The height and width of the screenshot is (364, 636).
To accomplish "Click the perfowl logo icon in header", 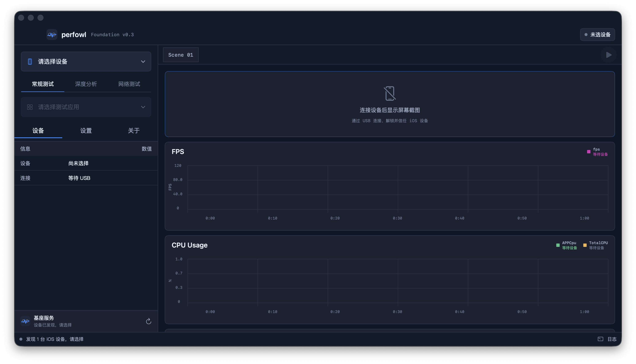I will click(52, 35).
